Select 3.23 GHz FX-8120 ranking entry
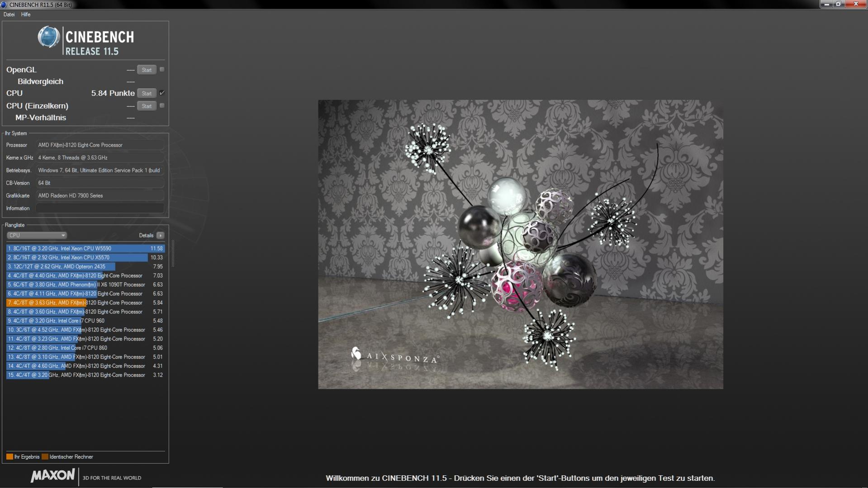The width and height of the screenshot is (868, 488). click(85, 339)
